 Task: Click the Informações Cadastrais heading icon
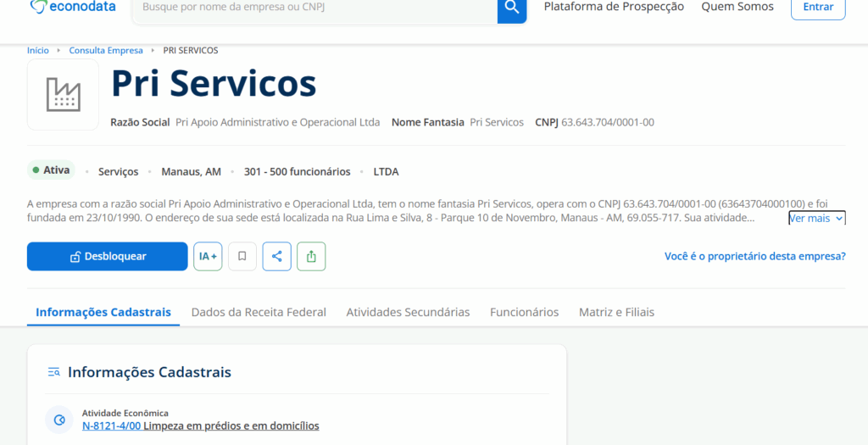click(x=54, y=372)
